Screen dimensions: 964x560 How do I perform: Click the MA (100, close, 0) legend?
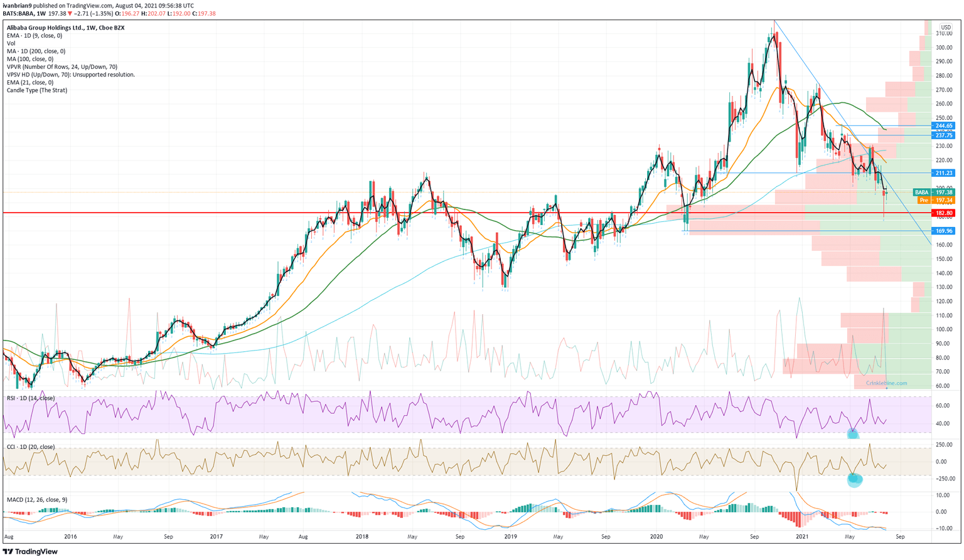point(30,59)
